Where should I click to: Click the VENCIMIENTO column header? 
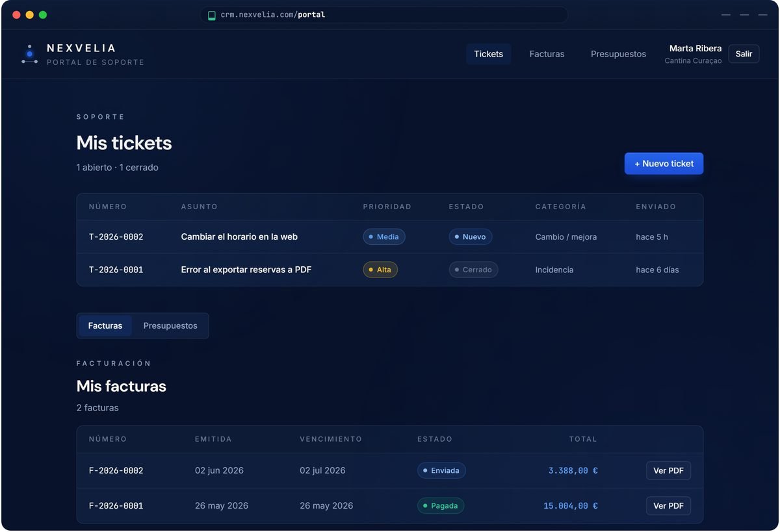pyautogui.click(x=331, y=439)
